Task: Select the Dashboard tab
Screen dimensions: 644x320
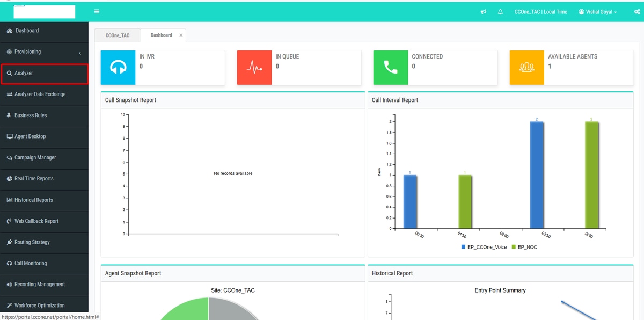Action: [161, 35]
